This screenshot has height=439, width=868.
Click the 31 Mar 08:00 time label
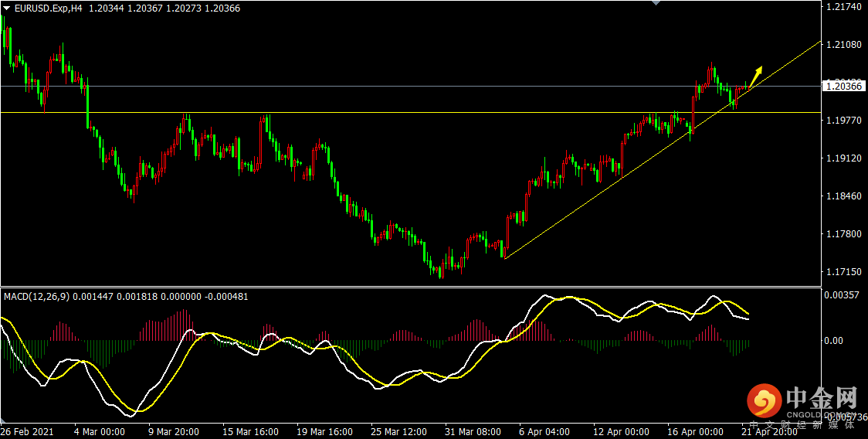coord(472,432)
